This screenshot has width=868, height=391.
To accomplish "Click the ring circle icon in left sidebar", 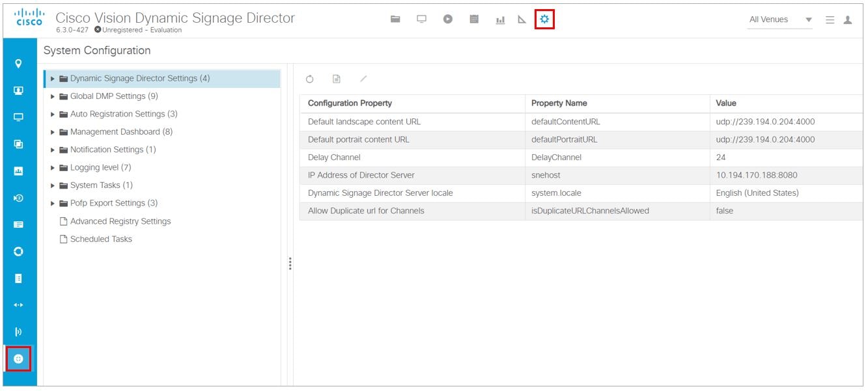I will pos(18,251).
